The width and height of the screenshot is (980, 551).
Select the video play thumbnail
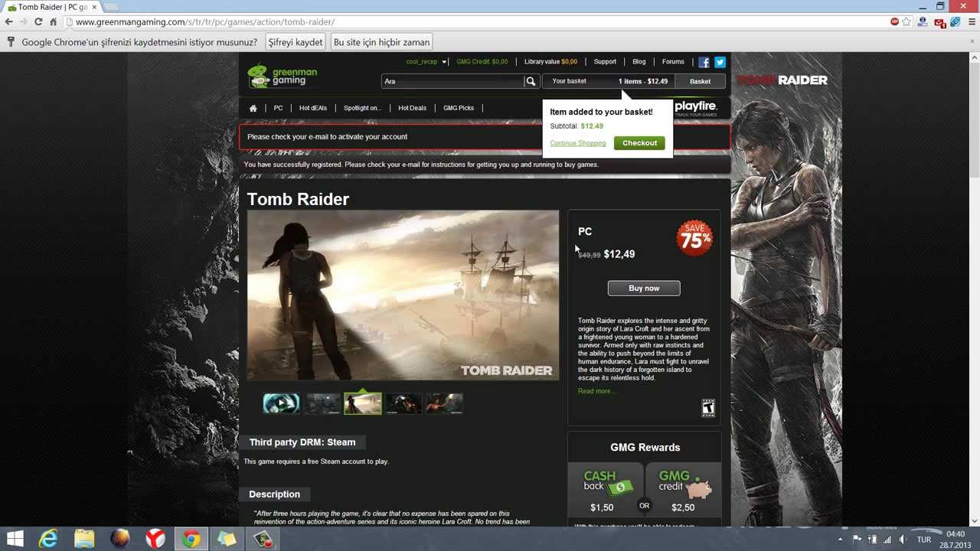[x=282, y=403]
